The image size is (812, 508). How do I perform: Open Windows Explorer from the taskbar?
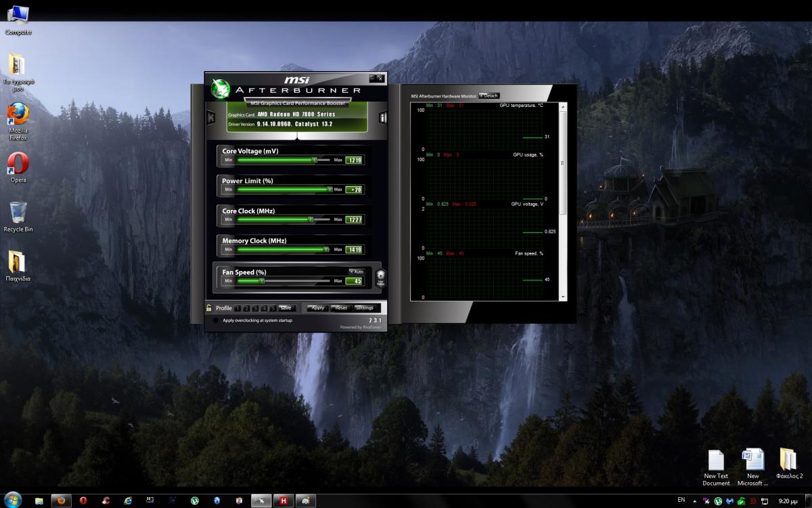click(x=39, y=501)
